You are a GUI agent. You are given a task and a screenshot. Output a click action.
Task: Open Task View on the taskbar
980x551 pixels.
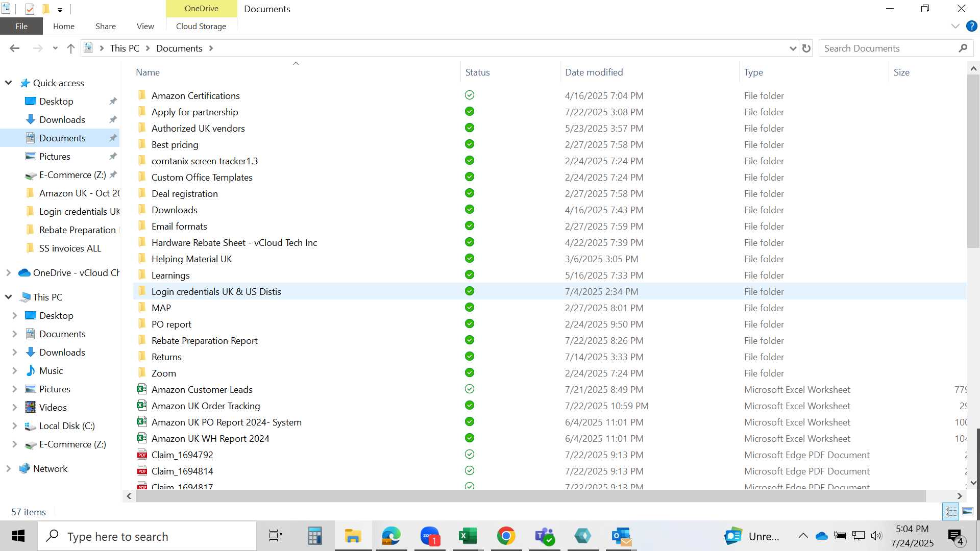[x=276, y=536]
